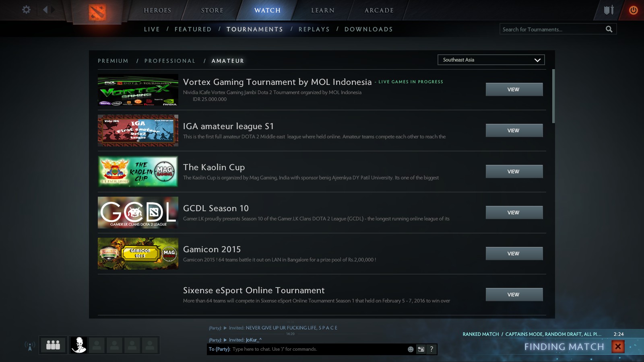Image resolution: width=644 pixels, height=362 pixels.
Task: Switch to the Live sub-tab
Action: tap(152, 29)
